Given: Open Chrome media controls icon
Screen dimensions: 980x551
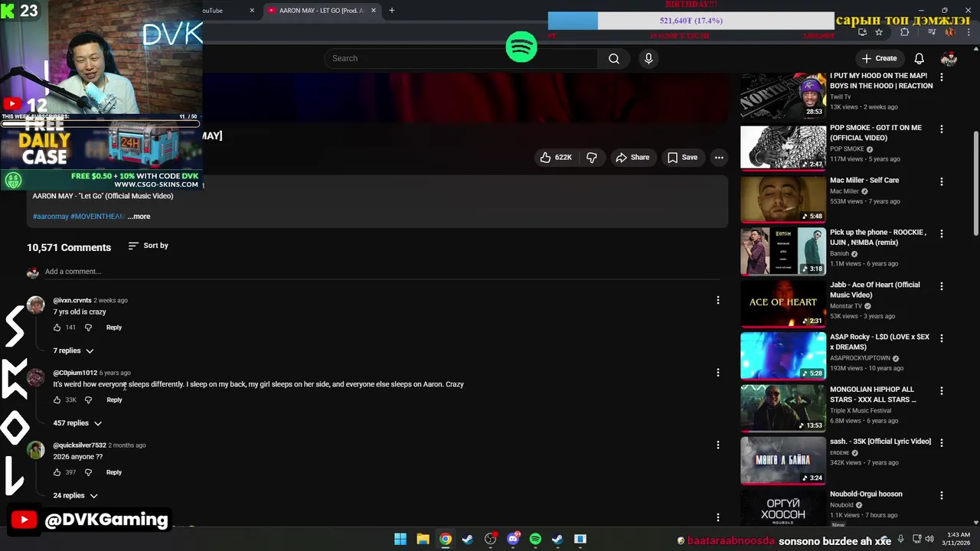Looking at the screenshot, I should [x=931, y=32].
